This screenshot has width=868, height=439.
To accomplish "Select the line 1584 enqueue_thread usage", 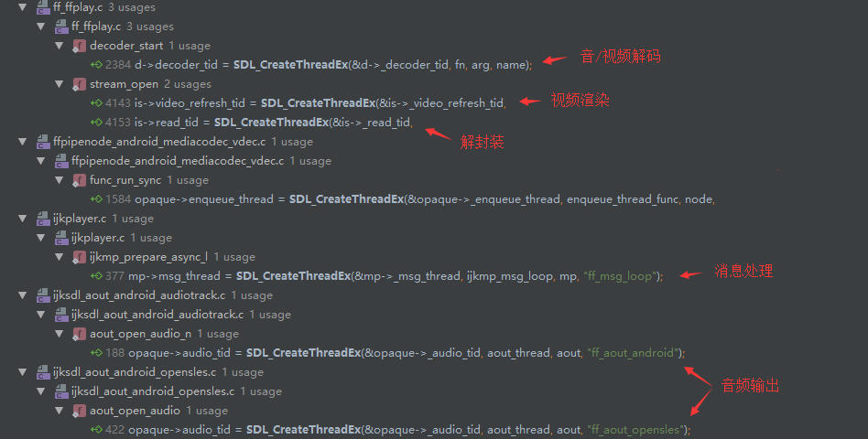I will (403, 199).
